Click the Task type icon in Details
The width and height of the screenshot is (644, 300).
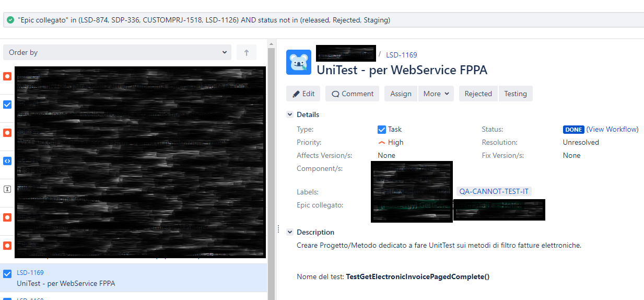tap(382, 129)
